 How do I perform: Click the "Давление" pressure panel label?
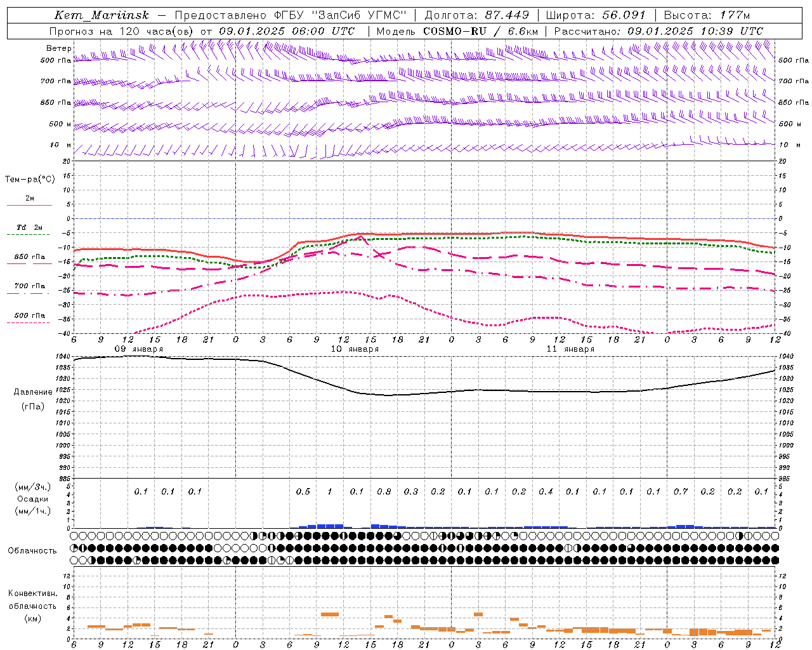click(x=33, y=392)
